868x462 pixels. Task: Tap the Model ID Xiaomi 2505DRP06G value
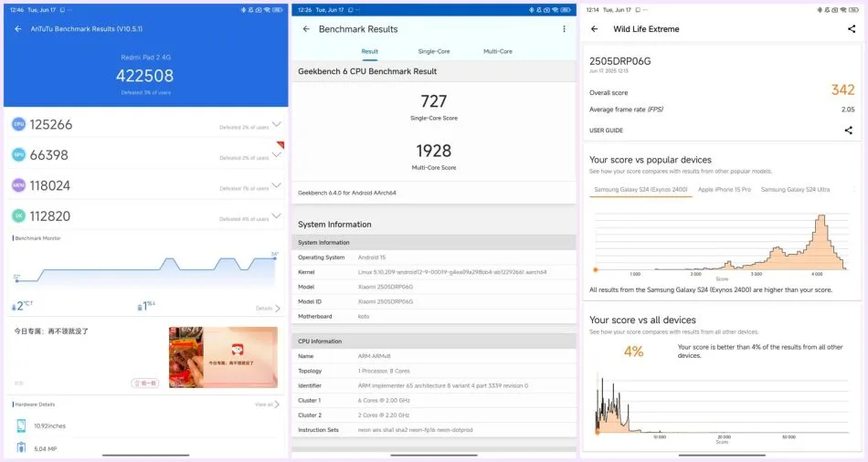click(386, 301)
